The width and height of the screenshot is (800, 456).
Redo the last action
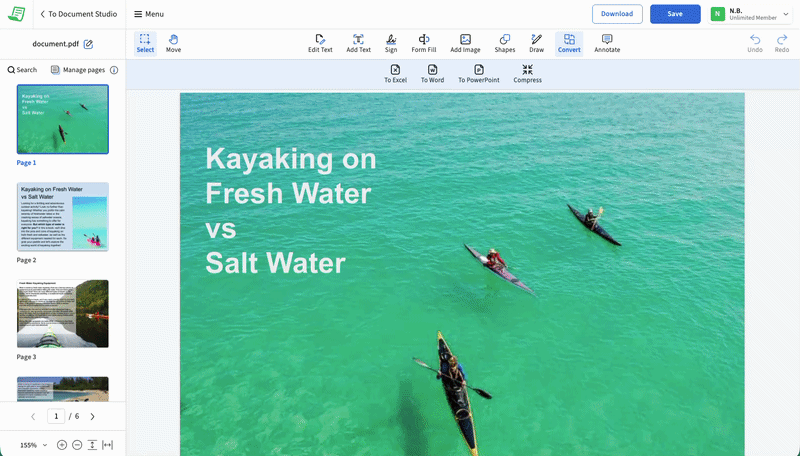(x=782, y=43)
